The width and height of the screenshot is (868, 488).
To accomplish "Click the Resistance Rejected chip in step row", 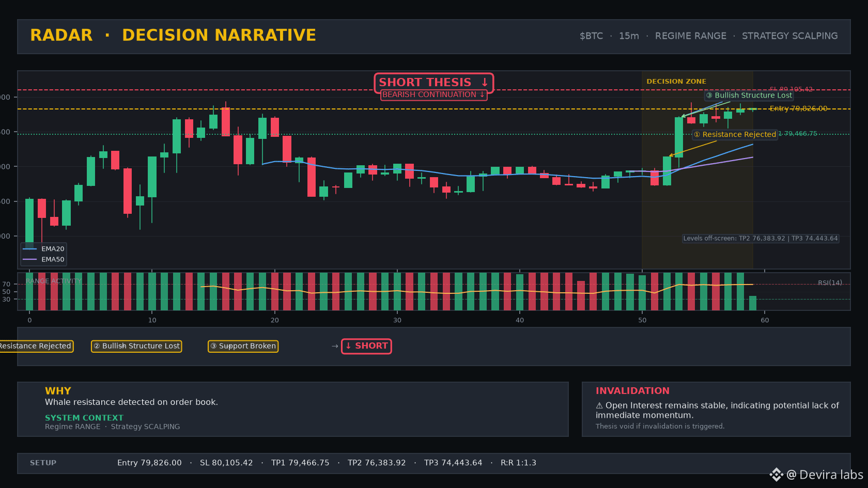I will pos(36,346).
